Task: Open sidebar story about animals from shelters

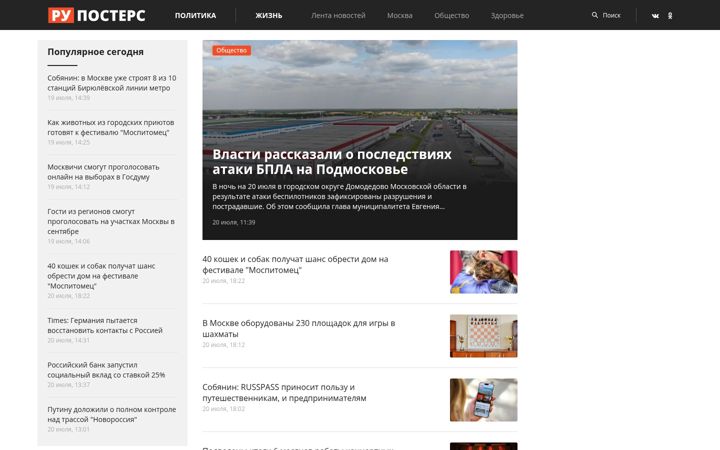Action: click(x=111, y=127)
